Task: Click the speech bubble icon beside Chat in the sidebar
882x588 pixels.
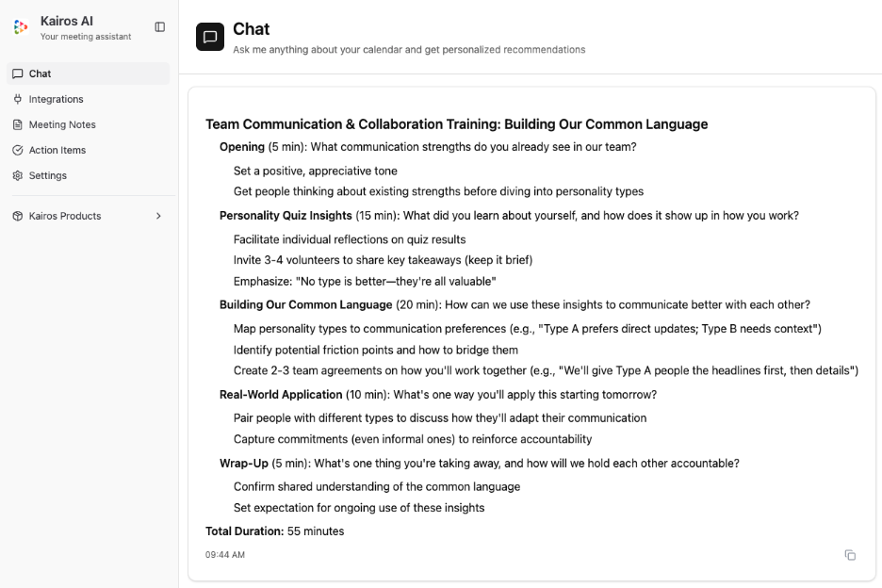Action: coord(18,73)
